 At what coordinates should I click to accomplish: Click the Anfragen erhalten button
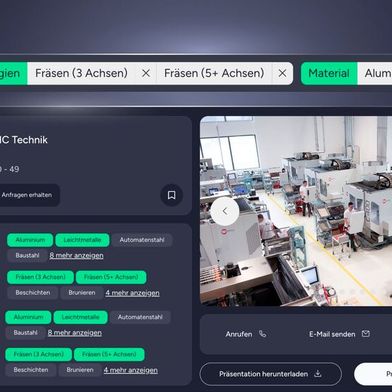29,195
